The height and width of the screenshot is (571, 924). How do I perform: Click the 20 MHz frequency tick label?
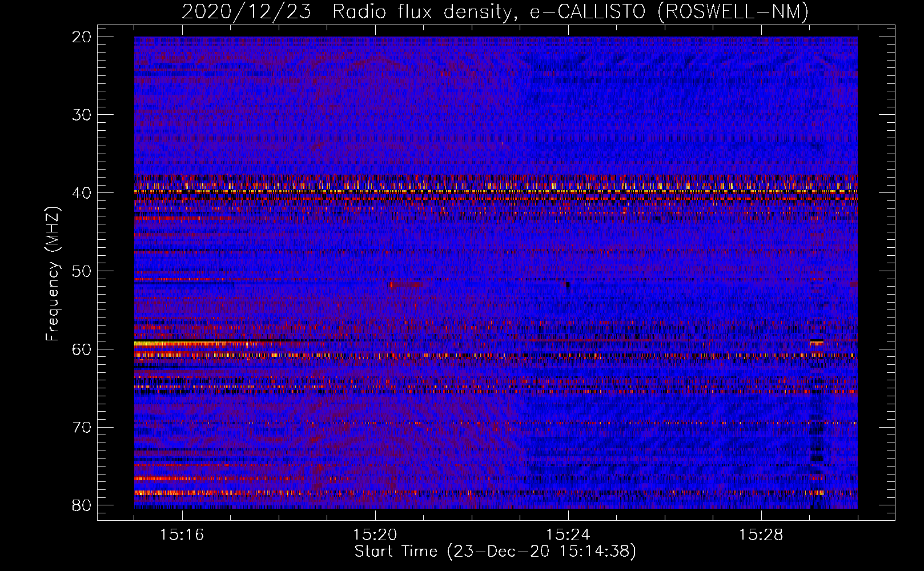(83, 37)
